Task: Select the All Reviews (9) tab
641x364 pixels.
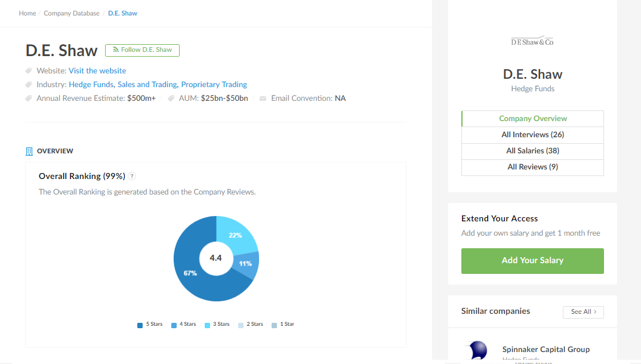Action: [x=532, y=167]
